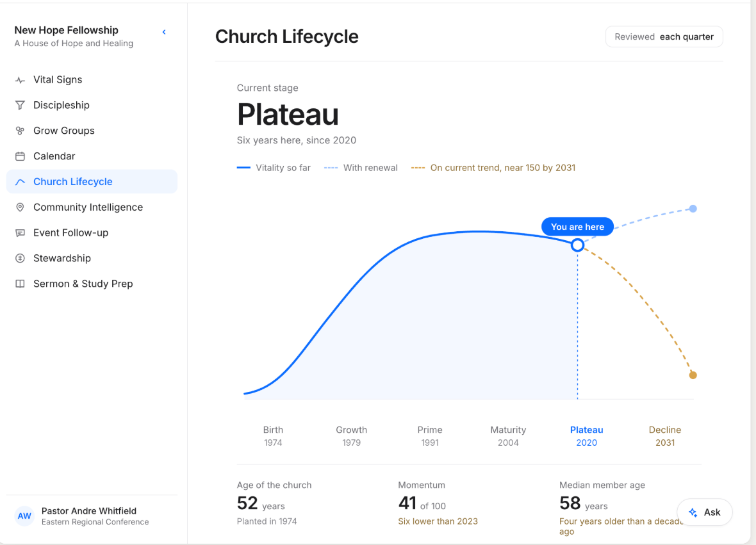756x545 pixels.
Task: Click the AW avatar circle
Action: point(24,516)
